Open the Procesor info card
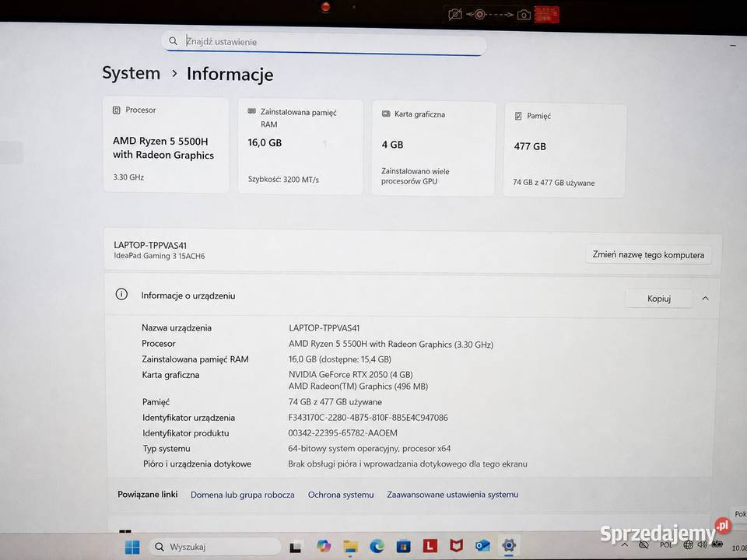This screenshot has height=560, width=747. click(x=166, y=145)
